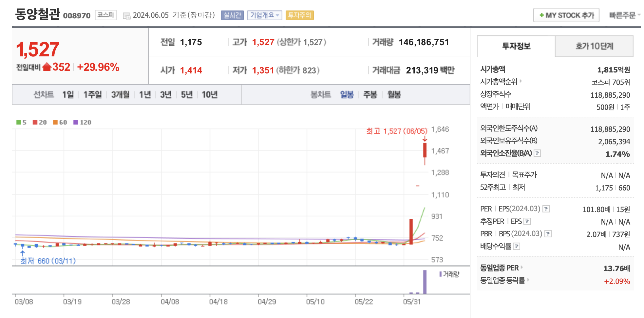Click the red 20-day moving average swatch
Image resolution: width=644 pixels, height=318 pixels.
[x=35, y=122]
